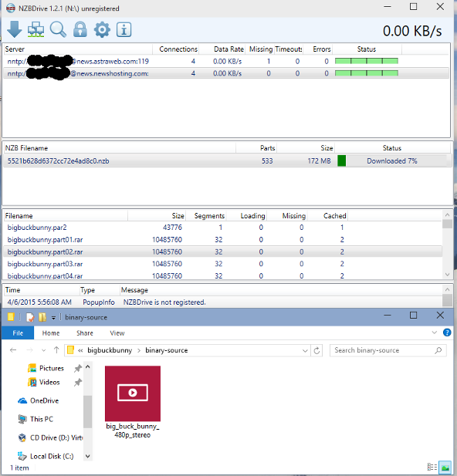Expand the Explorer ribbon chevron
Viewport: 457px width, 476px height.
[434, 333]
